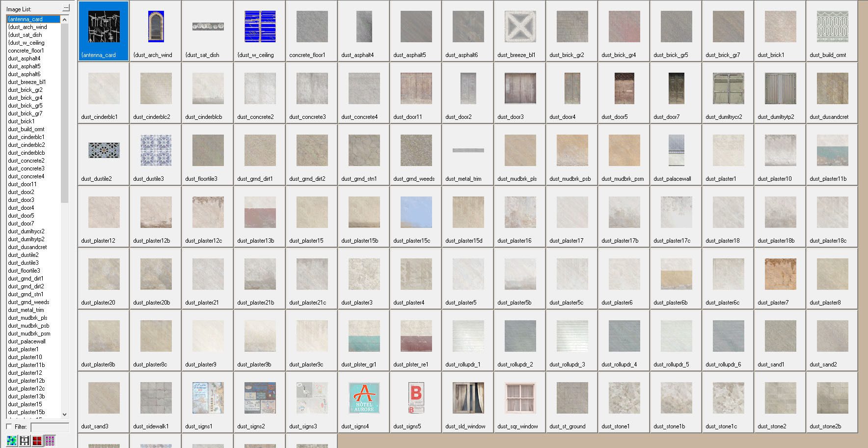The width and height of the screenshot is (868, 448).
Task: Click the red four-squares view icon
Action: click(x=37, y=441)
